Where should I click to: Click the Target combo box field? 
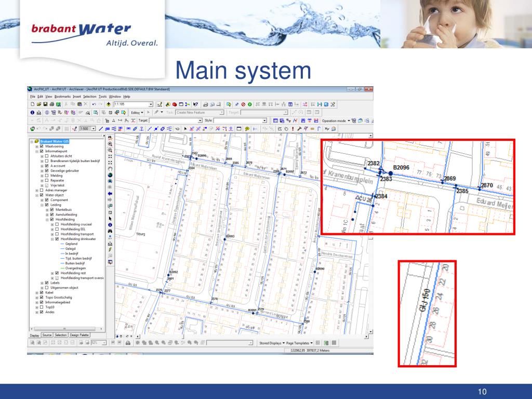pyautogui.click(x=176, y=121)
